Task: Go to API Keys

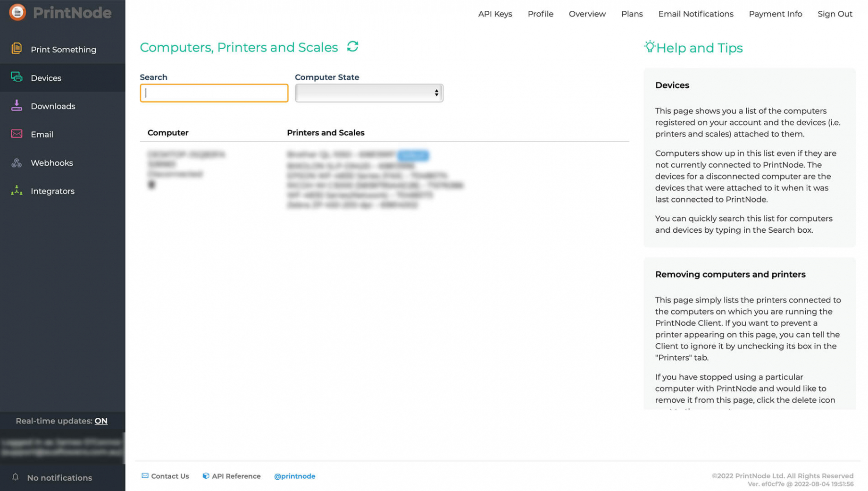Action: [x=495, y=14]
